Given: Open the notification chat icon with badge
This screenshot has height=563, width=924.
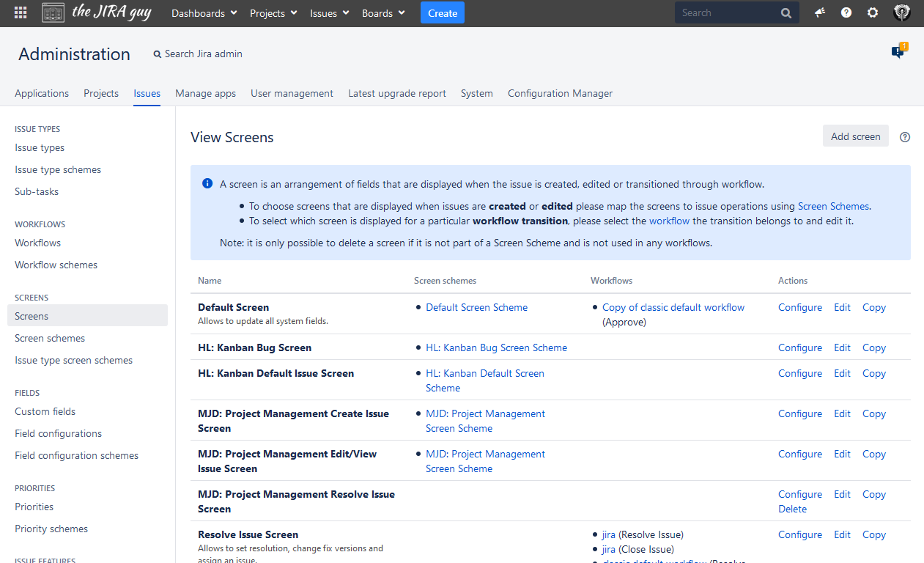Looking at the screenshot, I should point(898,52).
